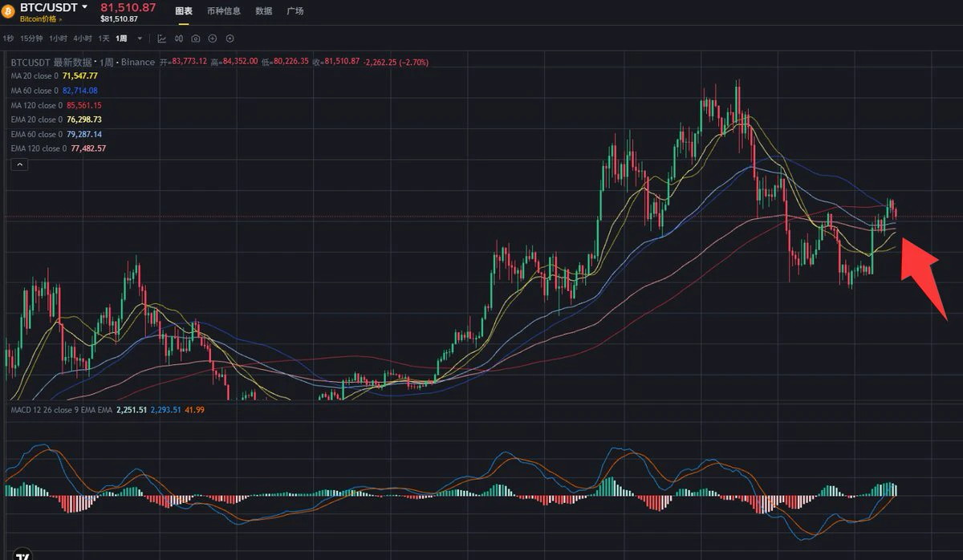The width and height of the screenshot is (963, 560).
Task: Open the 币种信息 tab
Action: coord(224,11)
